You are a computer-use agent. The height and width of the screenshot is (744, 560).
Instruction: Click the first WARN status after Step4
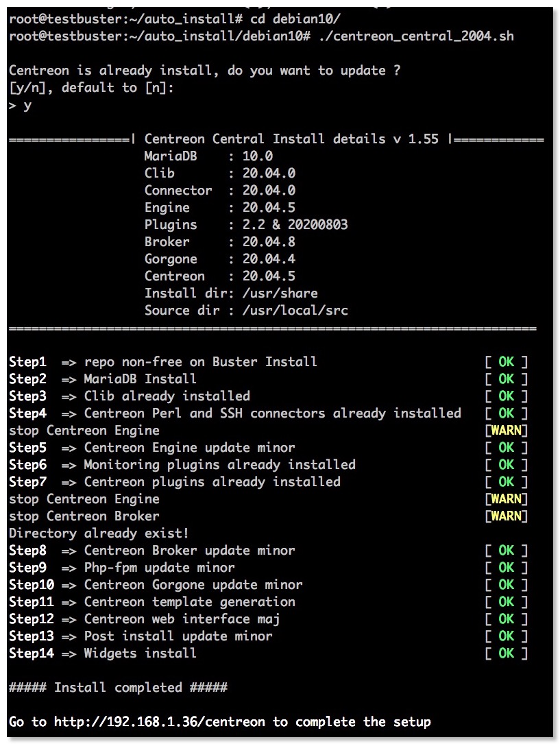tap(506, 431)
